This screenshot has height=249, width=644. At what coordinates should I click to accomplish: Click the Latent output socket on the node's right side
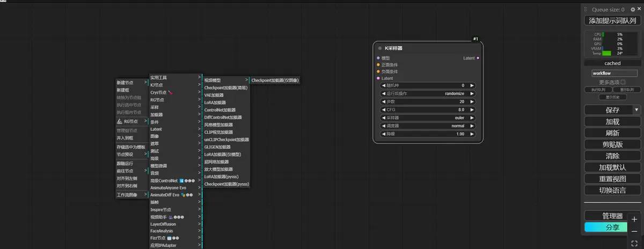point(478,58)
